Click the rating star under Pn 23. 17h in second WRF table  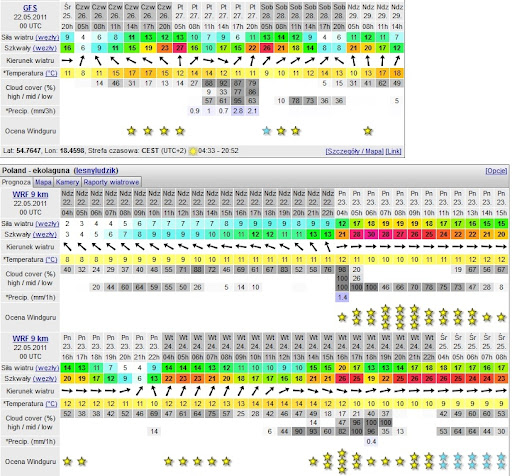pyautogui.click(x=82, y=461)
